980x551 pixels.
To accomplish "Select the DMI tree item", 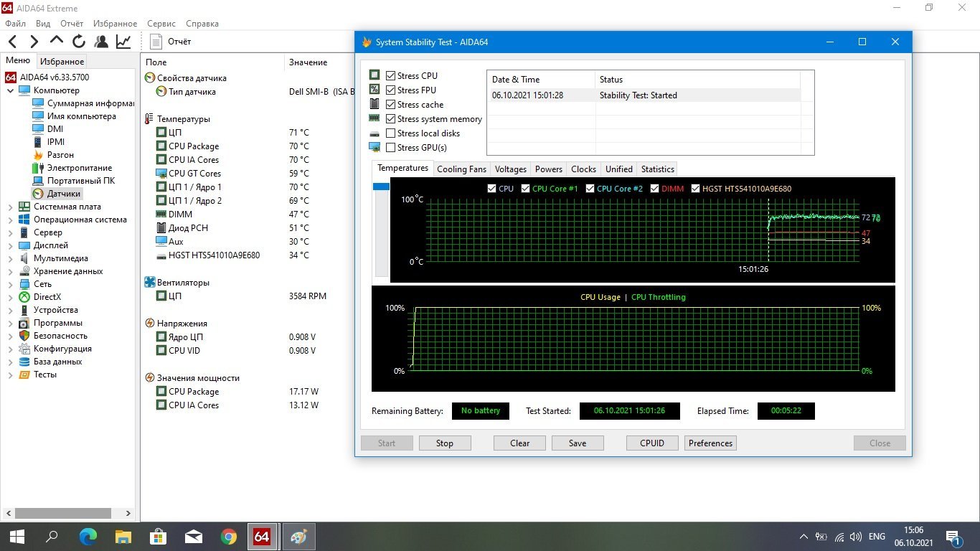I will (x=48, y=129).
